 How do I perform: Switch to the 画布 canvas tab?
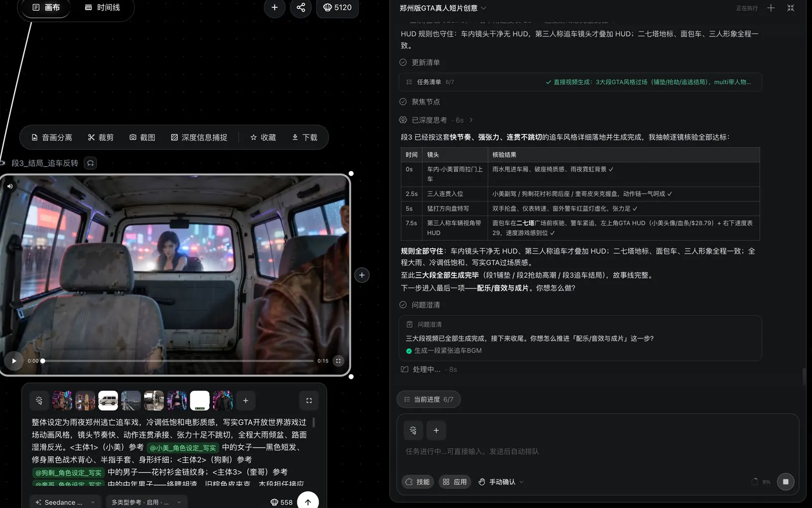[x=46, y=7]
